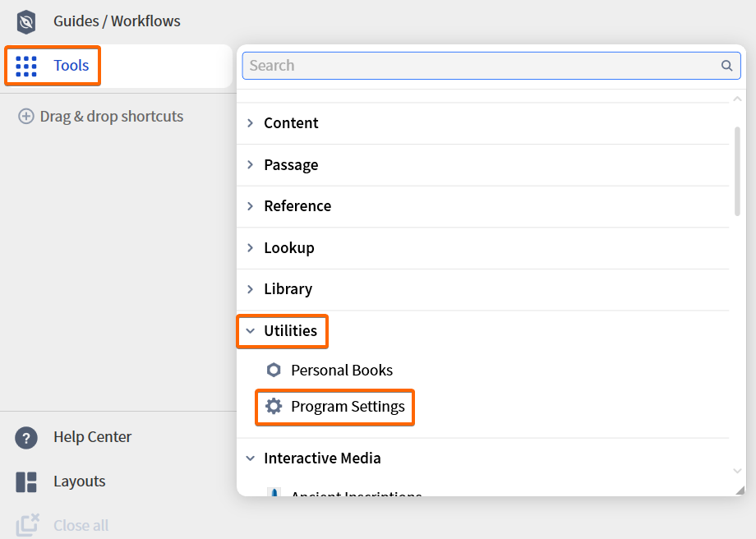The height and width of the screenshot is (539, 756).
Task: Expand the Library section chevron
Action: click(x=251, y=288)
